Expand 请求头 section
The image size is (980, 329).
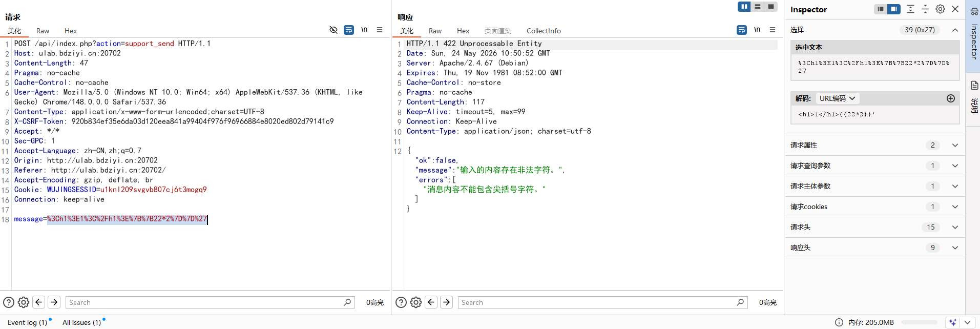point(875,227)
